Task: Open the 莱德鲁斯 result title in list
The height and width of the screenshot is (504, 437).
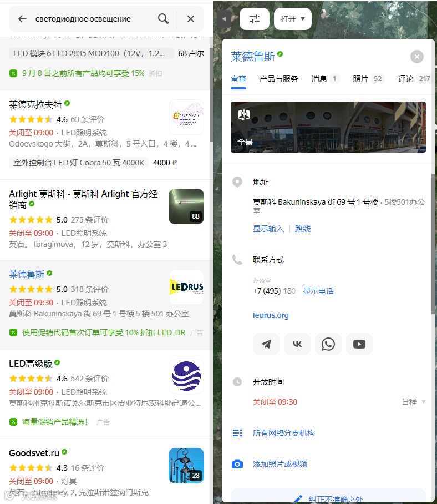Action: pos(27,274)
